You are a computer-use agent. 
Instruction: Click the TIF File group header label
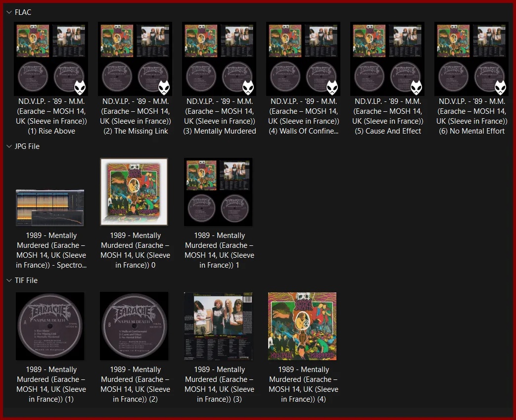(26, 280)
